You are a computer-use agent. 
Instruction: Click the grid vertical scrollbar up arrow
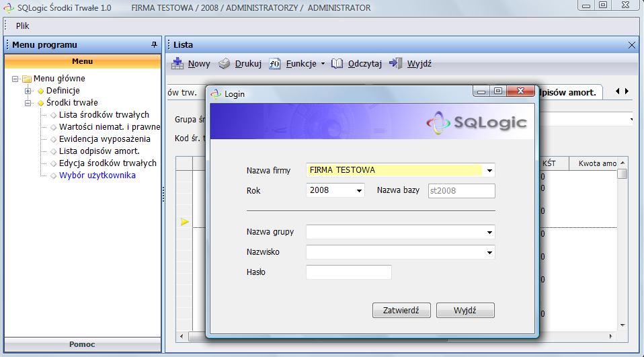pos(622,163)
